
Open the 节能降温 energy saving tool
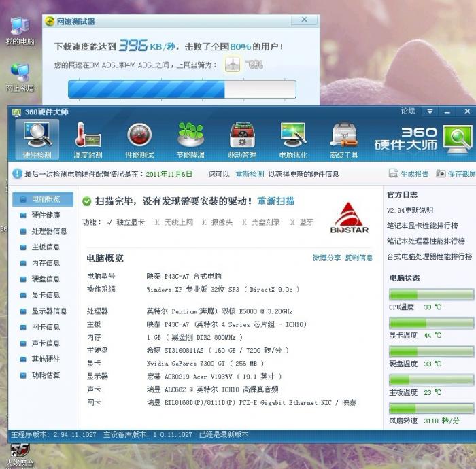pos(190,140)
